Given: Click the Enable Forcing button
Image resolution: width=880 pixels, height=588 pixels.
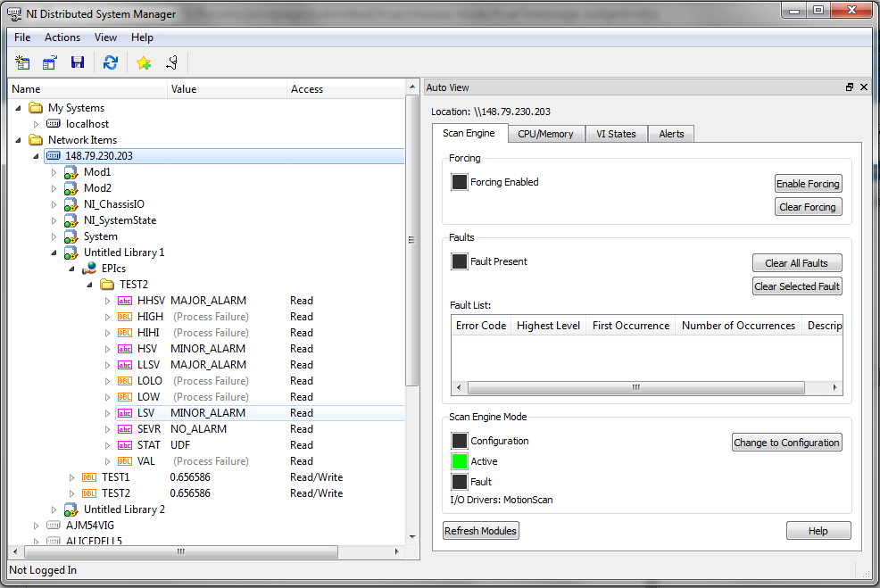Looking at the screenshot, I should tap(809, 184).
